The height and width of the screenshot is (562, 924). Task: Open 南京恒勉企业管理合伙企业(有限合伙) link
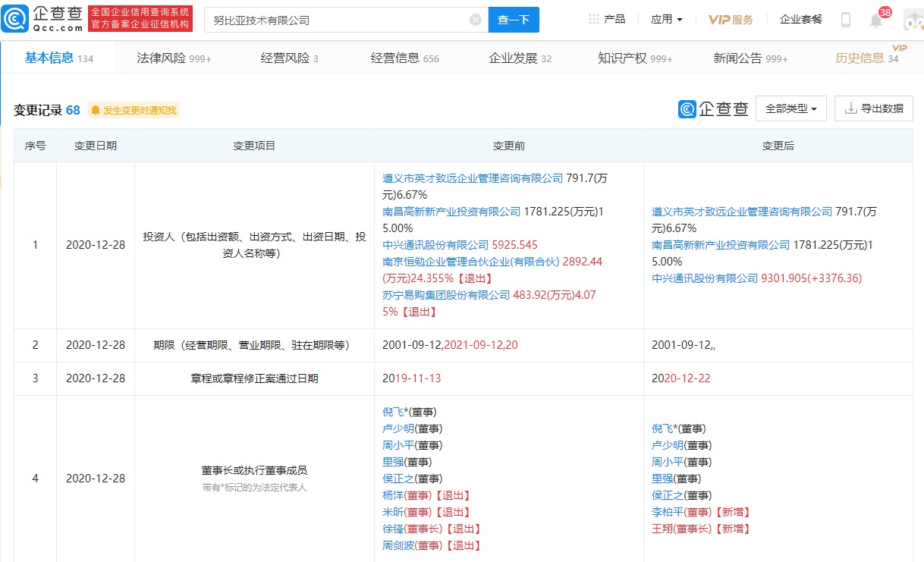pos(470,262)
